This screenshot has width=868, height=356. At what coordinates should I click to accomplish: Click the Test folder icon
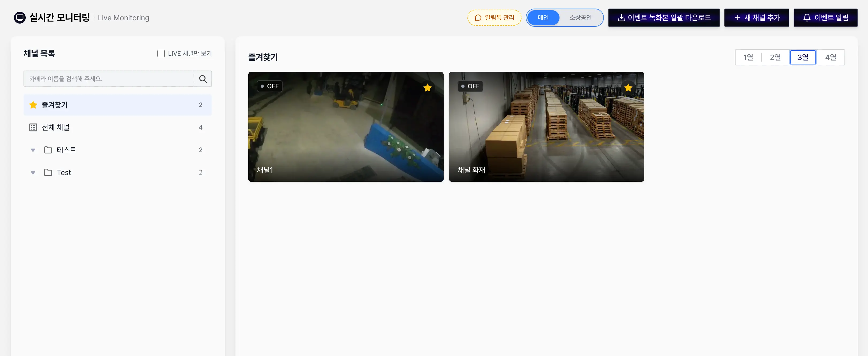coord(48,173)
